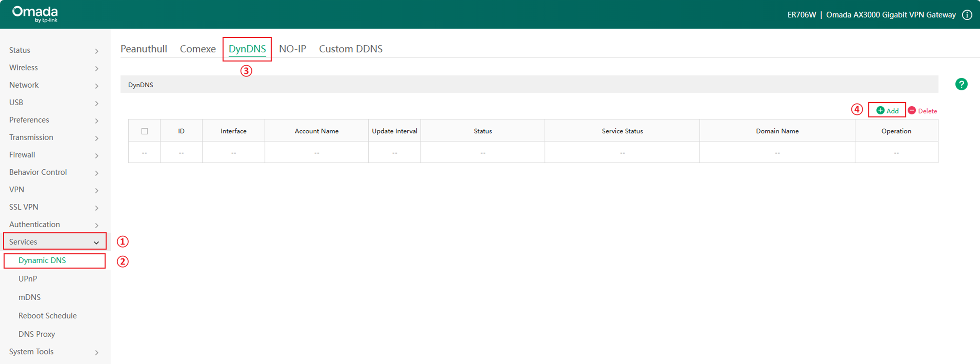Switch to the Comexe tab
Screen dimensions: 980x364
(198, 48)
